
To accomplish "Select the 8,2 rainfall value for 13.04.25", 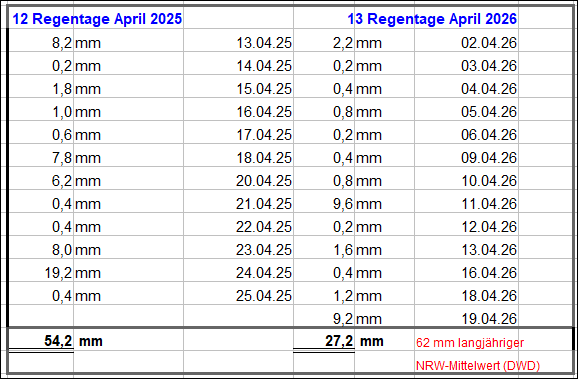I will pyautogui.click(x=62, y=44).
